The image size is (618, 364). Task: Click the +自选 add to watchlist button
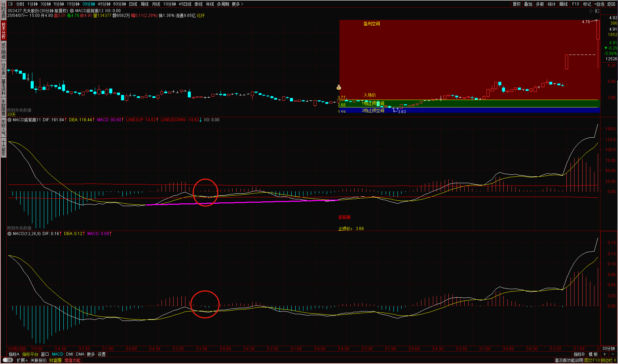[599, 4]
